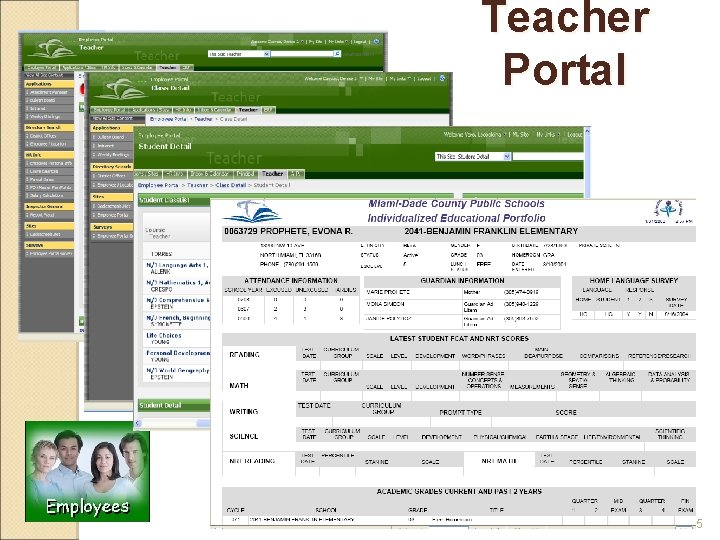Click My Site in the Student Detail header
720x540 pixels.
click(x=521, y=135)
